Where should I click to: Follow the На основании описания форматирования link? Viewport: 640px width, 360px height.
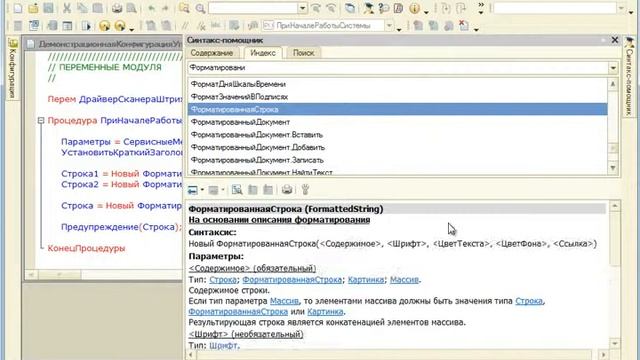click(x=279, y=220)
